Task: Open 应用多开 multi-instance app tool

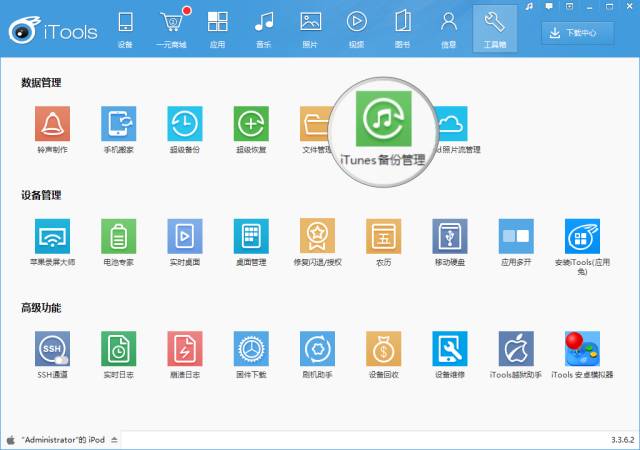Action: coord(516,236)
